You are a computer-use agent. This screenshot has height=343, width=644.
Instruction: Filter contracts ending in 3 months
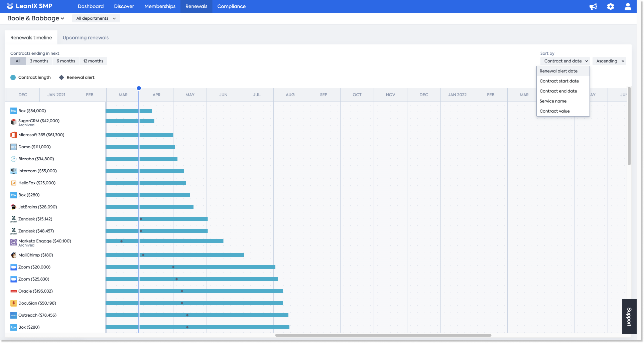coord(39,61)
